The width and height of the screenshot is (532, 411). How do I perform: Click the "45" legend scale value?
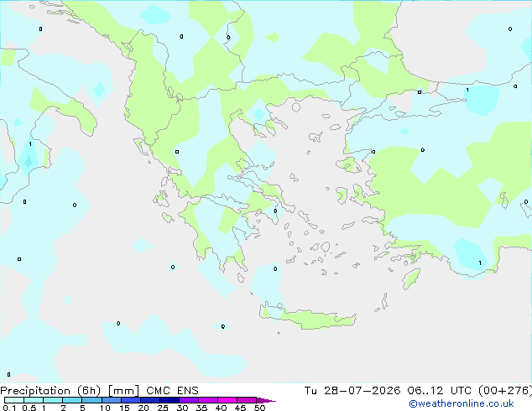point(241,408)
